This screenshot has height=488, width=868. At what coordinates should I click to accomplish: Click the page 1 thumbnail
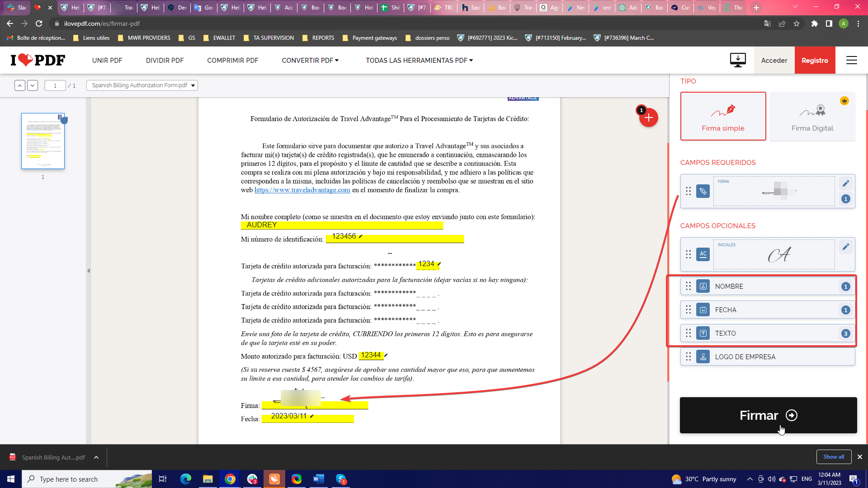pyautogui.click(x=43, y=141)
